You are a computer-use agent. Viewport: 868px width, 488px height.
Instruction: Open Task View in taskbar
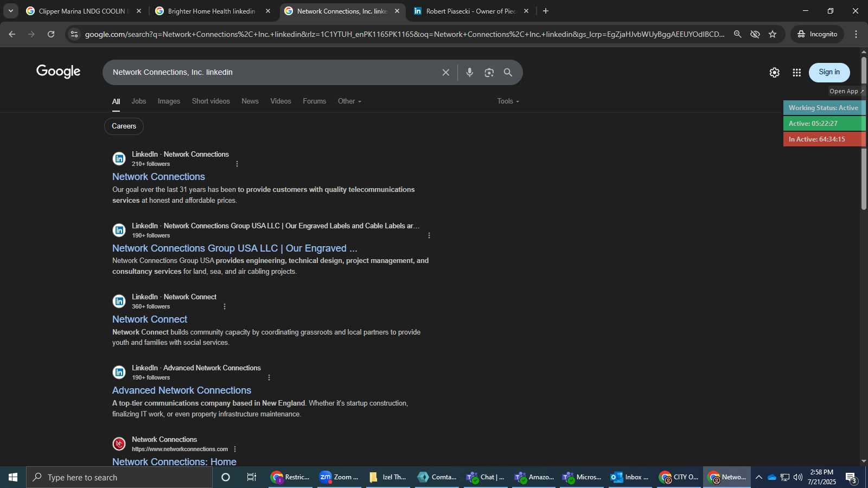(252, 478)
